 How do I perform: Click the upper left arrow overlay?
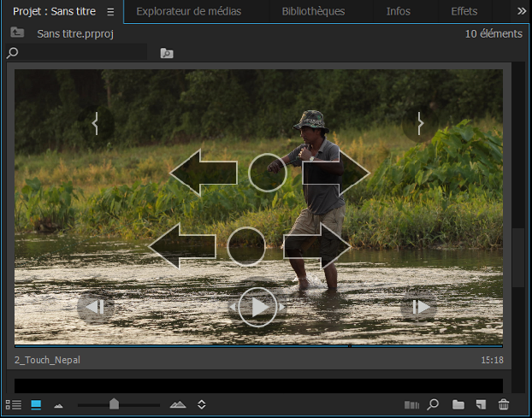coord(204,173)
